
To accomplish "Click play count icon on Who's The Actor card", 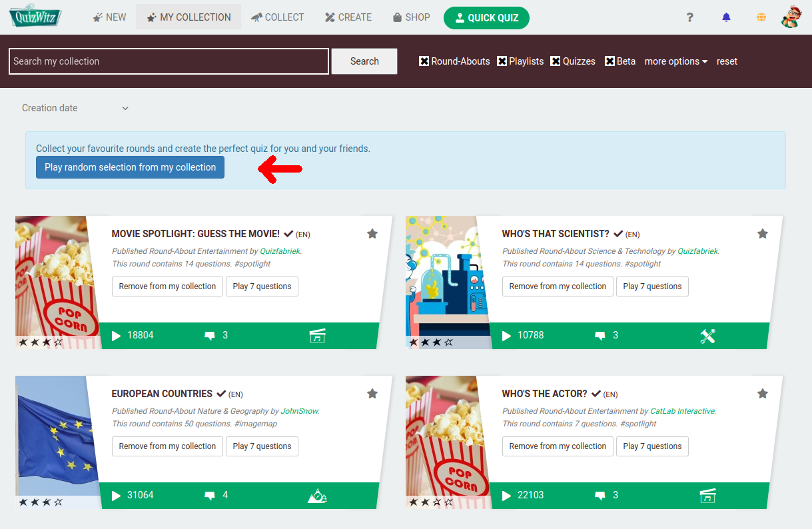I will 506,495.
